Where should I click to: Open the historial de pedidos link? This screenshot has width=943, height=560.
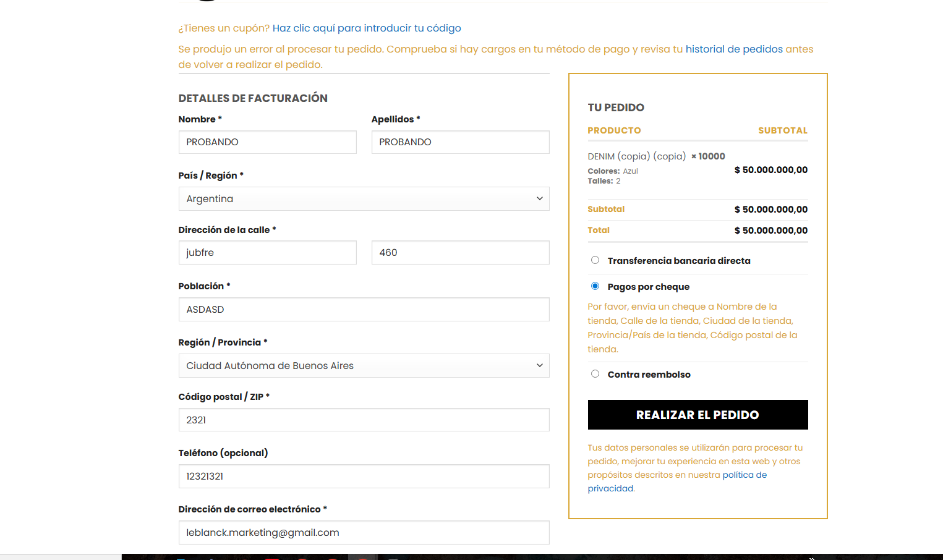[733, 49]
